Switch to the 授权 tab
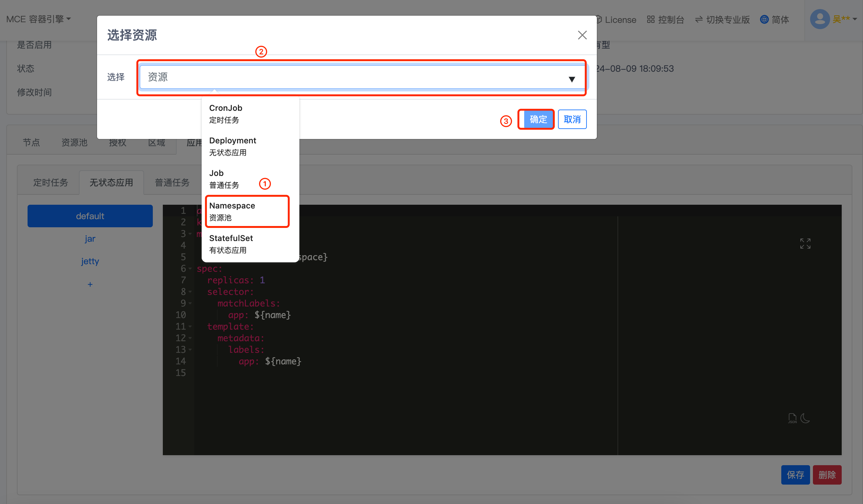Viewport: 863px width, 504px height. 117,142
